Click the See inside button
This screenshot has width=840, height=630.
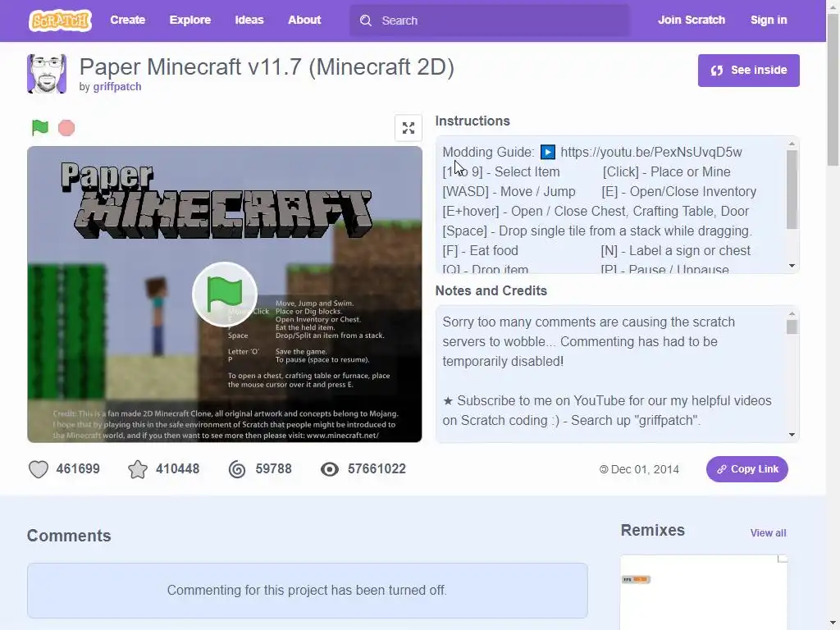pos(748,71)
